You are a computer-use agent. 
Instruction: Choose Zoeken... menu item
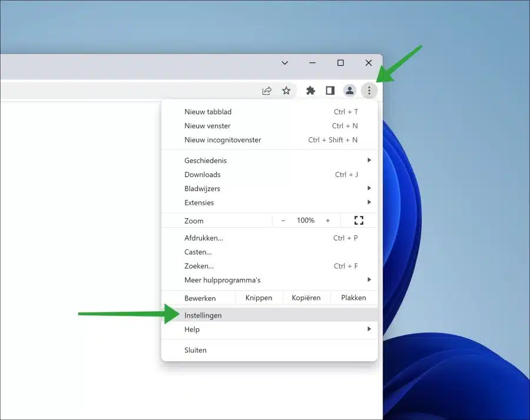click(269, 266)
